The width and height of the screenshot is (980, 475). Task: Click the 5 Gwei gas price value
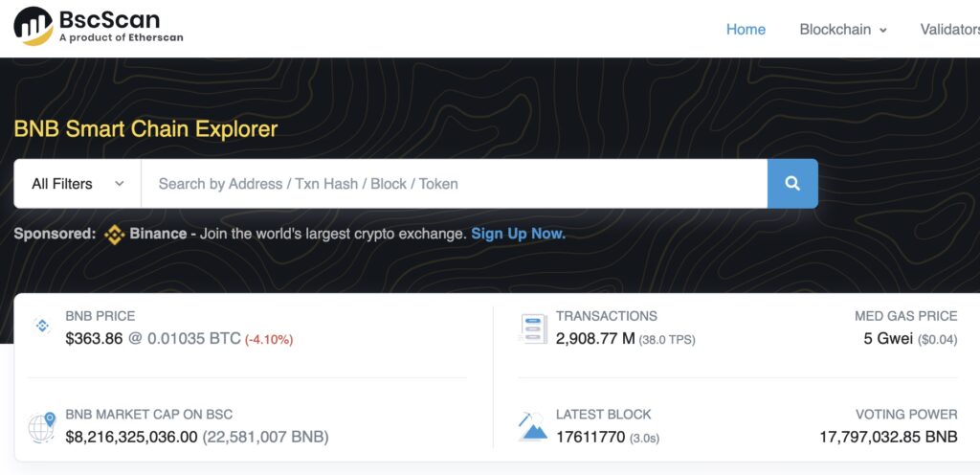point(888,339)
